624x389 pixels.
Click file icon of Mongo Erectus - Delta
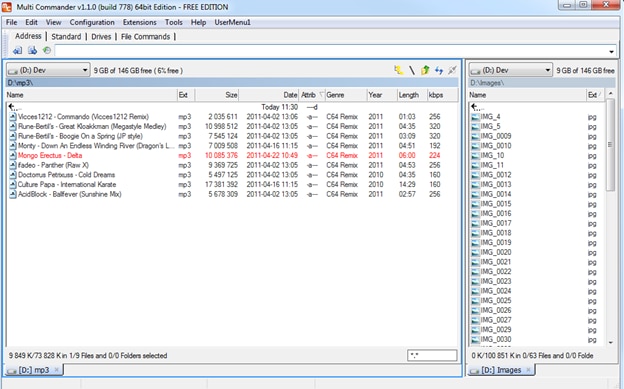[x=13, y=155]
